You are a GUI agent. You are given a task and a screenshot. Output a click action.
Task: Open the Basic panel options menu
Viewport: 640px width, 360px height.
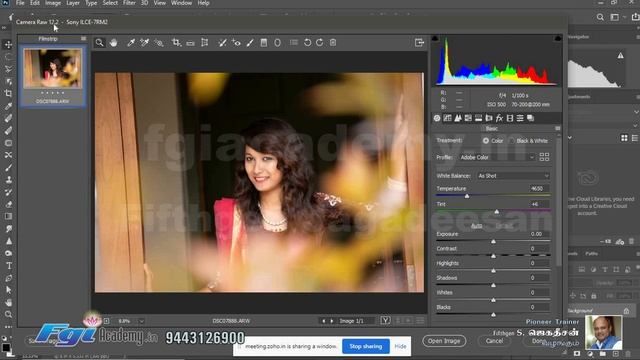558,129
